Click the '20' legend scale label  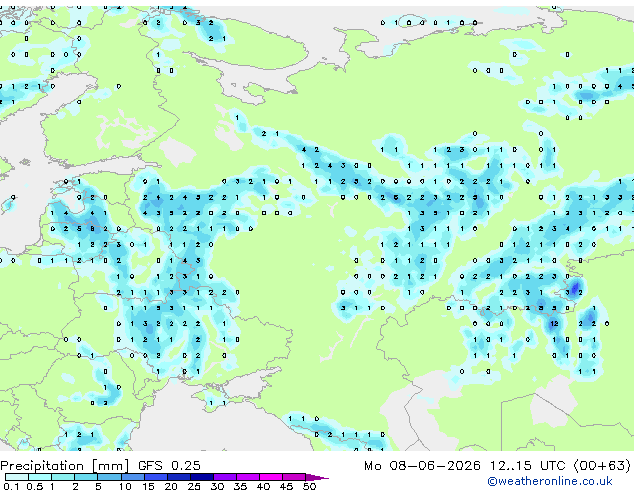coord(171,486)
